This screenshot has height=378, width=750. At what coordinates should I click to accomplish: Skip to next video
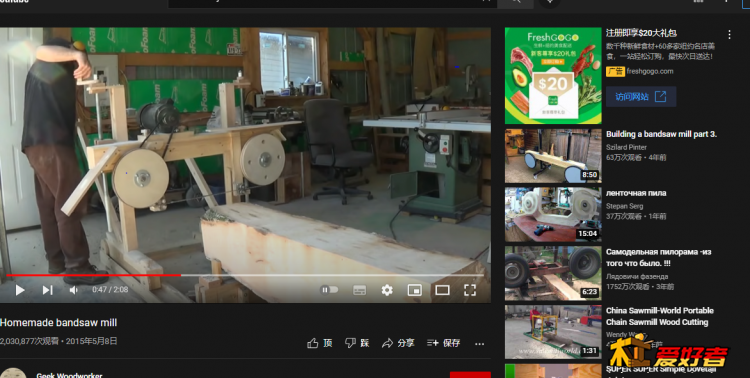point(47,290)
